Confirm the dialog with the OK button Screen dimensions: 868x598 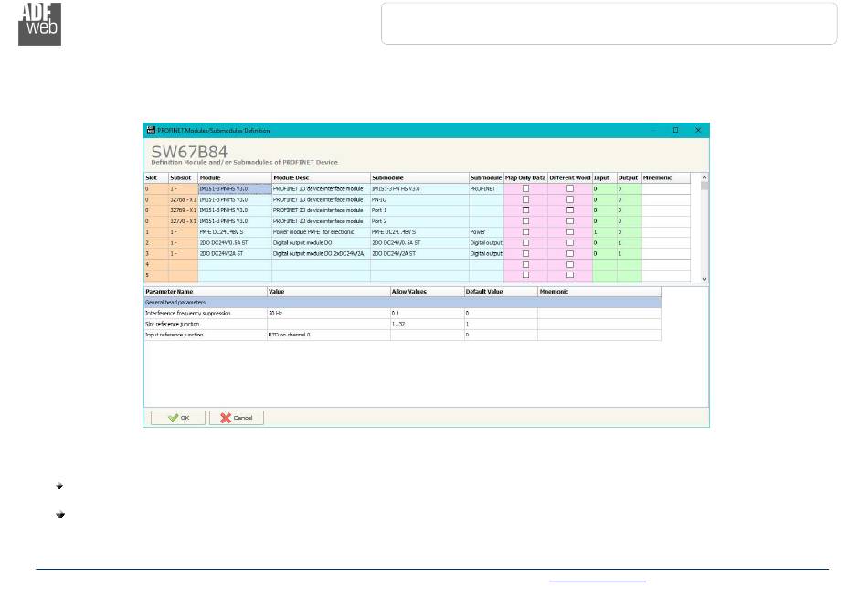click(178, 418)
